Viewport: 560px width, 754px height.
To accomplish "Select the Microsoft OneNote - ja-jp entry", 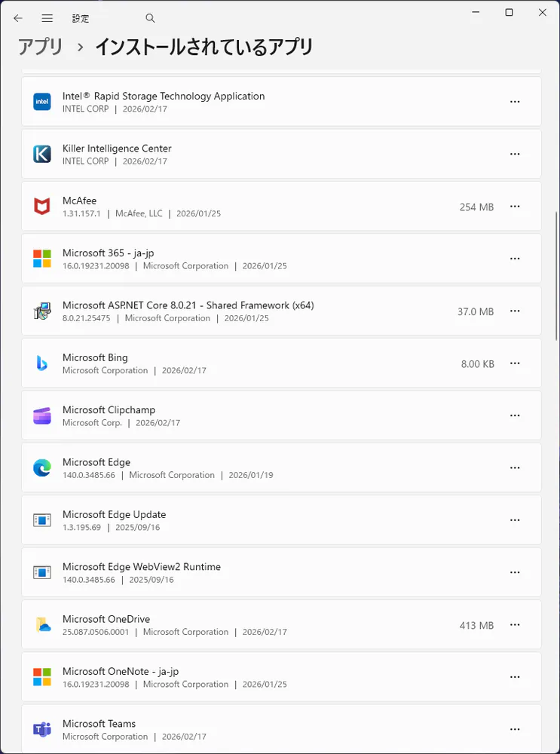I will point(226,677).
